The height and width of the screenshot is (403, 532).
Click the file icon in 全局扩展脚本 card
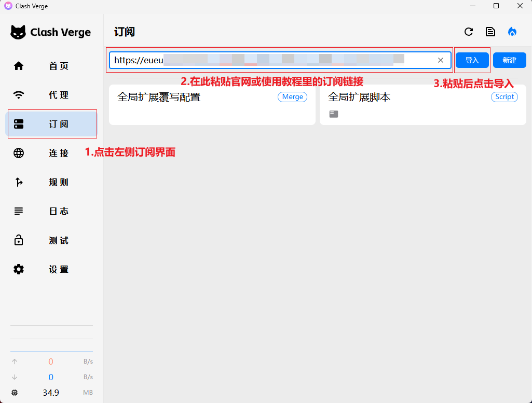click(x=334, y=114)
